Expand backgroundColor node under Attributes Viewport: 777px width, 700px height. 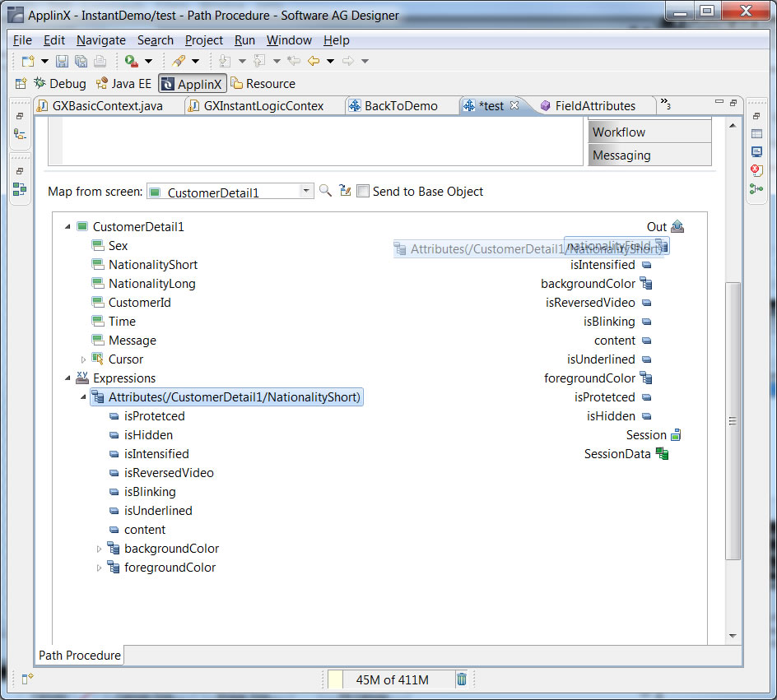(99, 549)
